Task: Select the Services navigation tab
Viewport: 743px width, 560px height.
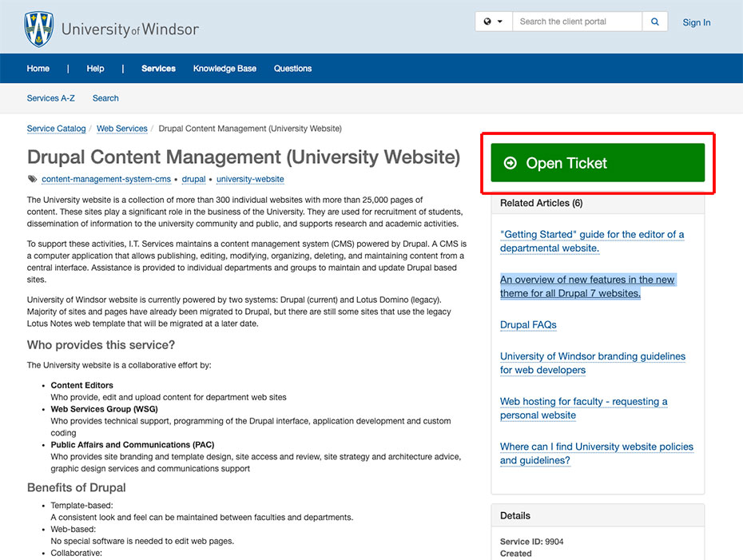Action: tap(158, 69)
